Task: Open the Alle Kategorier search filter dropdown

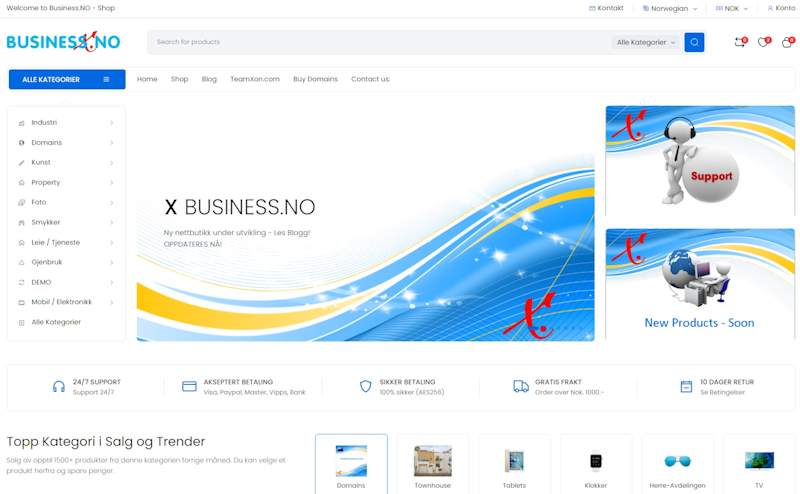Action: click(x=646, y=42)
